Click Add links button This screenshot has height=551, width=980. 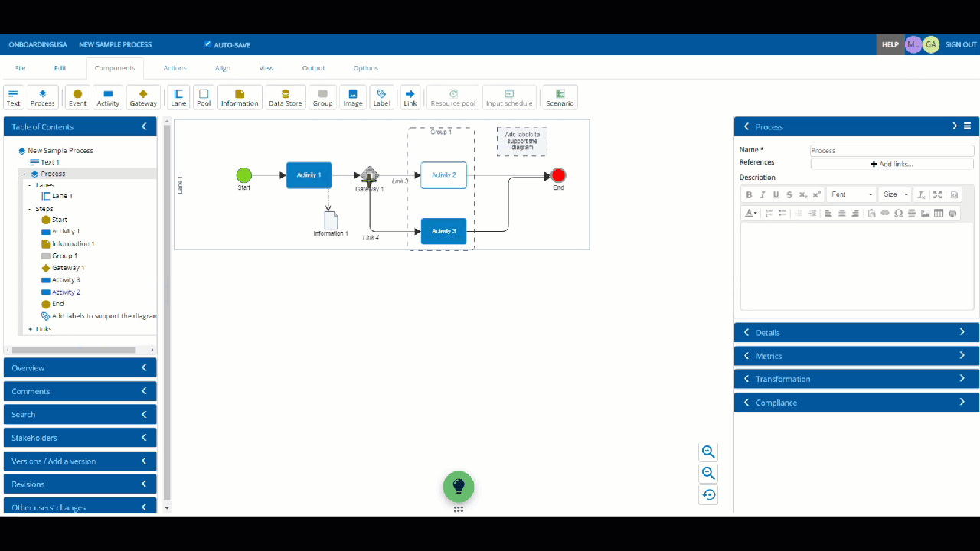(892, 164)
